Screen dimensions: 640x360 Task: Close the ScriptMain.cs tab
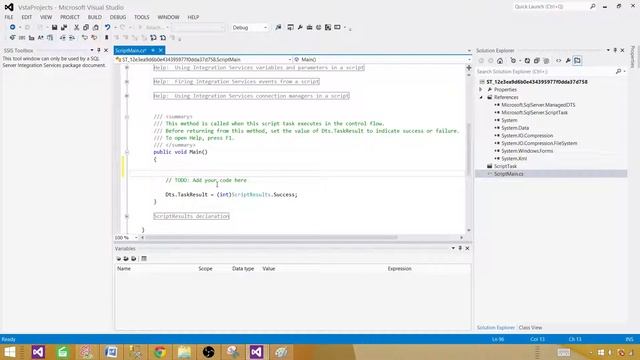pos(161,50)
